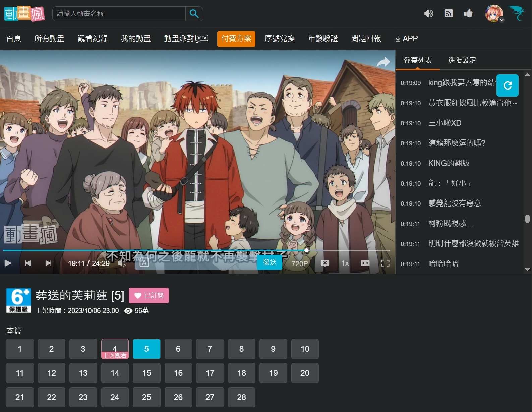Select episode 28

coord(242,397)
